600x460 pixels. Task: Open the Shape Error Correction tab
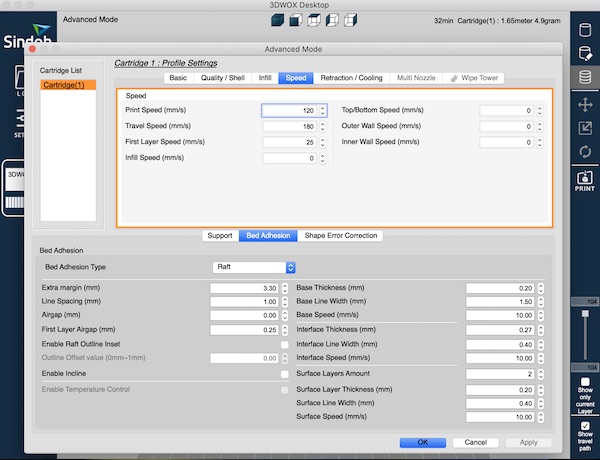coord(341,236)
